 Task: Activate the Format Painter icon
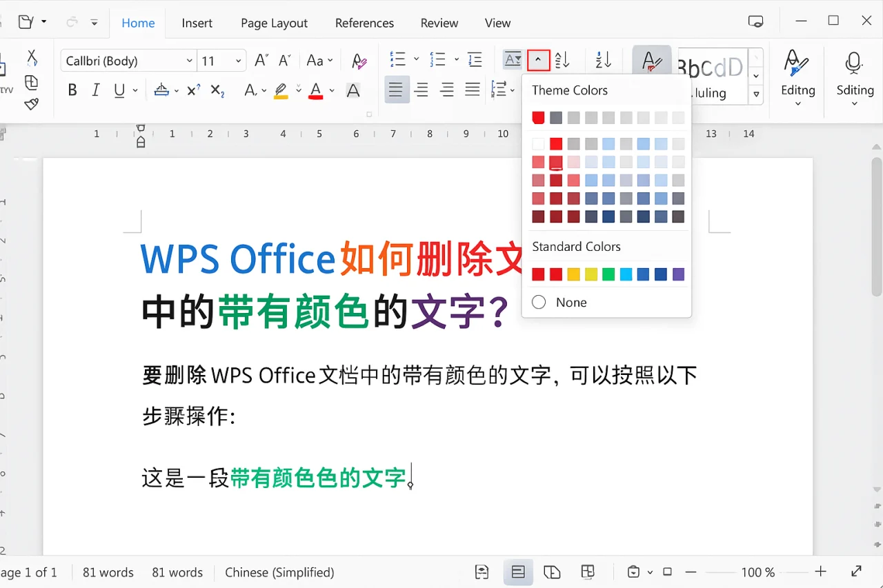32,104
